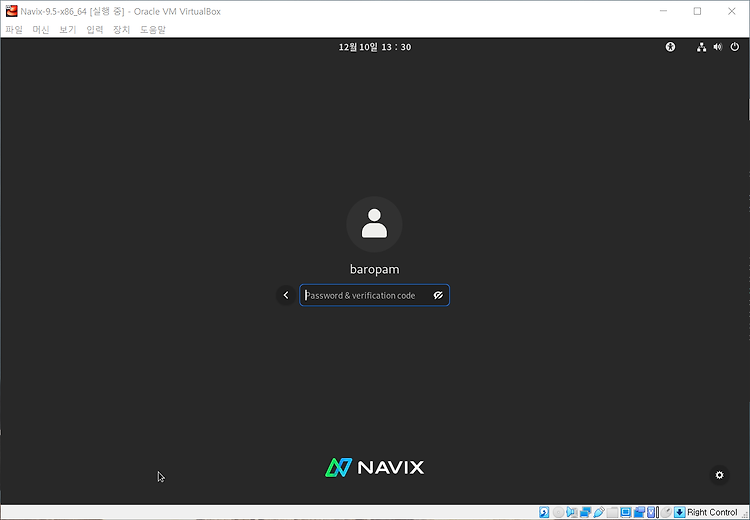
Task: Click the volume speaker icon in top bar
Action: click(717, 47)
